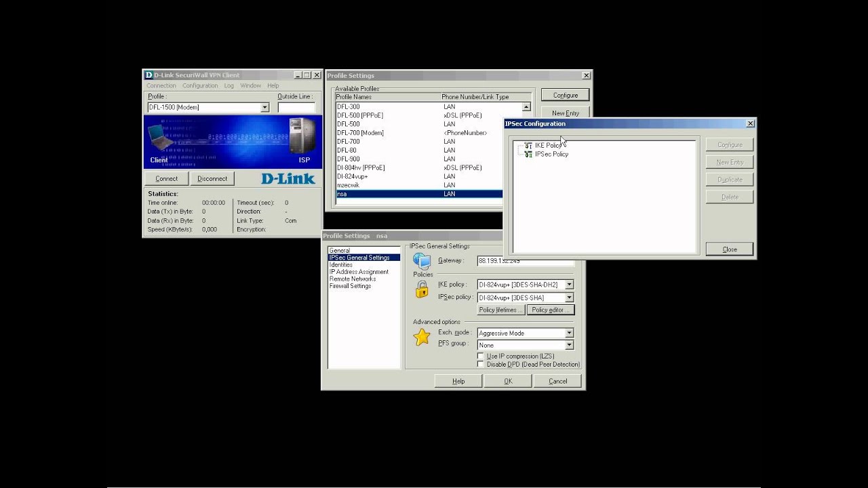Viewport: 868px width, 488px height.
Task: Open the IPSec policy dropdown
Action: 569,298
